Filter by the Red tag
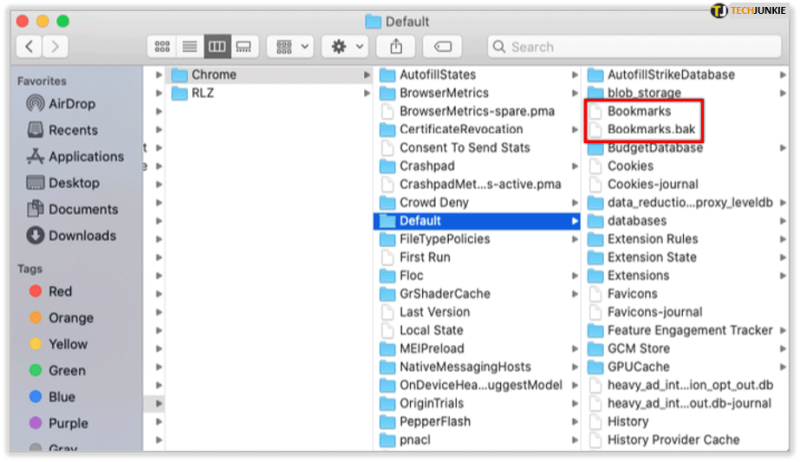This screenshot has width=800, height=462. pyautogui.click(x=51, y=292)
